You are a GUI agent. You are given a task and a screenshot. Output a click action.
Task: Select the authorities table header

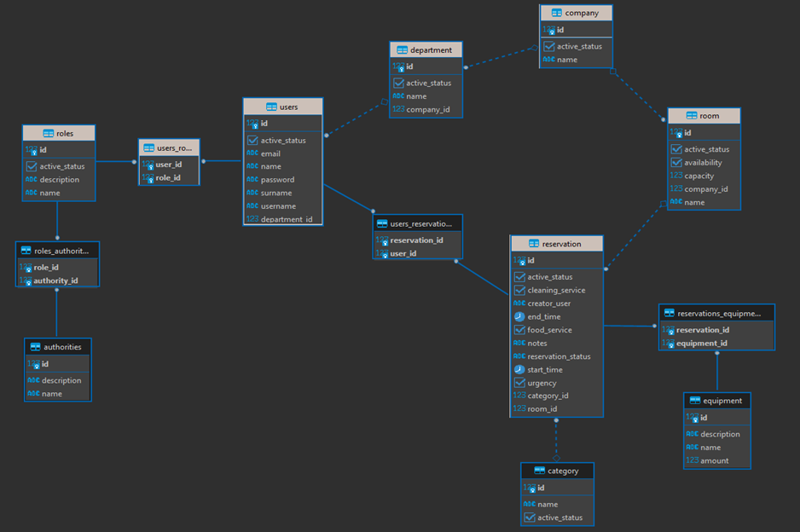coord(57,347)
